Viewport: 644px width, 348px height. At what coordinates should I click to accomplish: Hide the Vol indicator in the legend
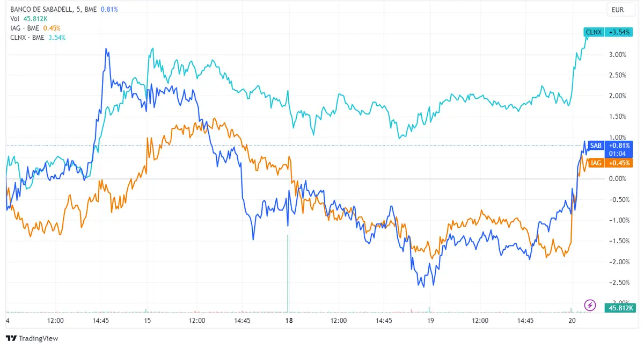click(x=14, y=18)
